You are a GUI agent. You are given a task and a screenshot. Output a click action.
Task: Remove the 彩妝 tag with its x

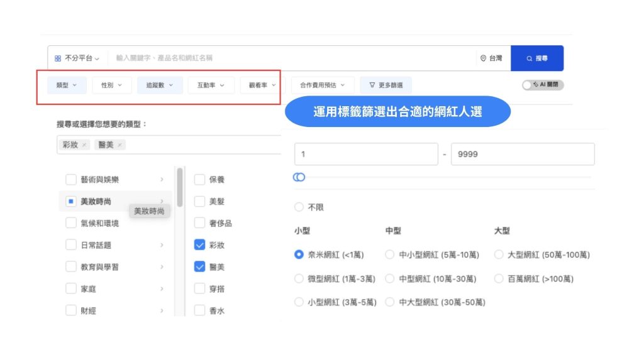click(84, 145)
